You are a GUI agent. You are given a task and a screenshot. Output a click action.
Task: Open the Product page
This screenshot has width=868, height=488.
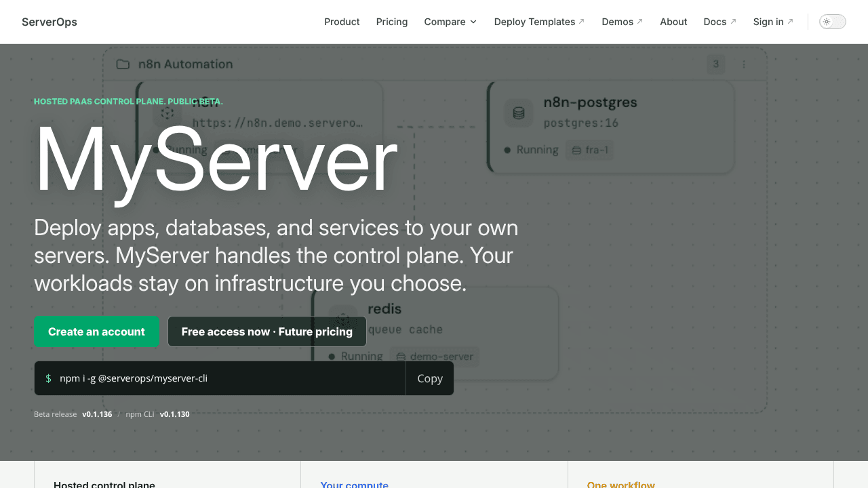(x=342, y=22)
